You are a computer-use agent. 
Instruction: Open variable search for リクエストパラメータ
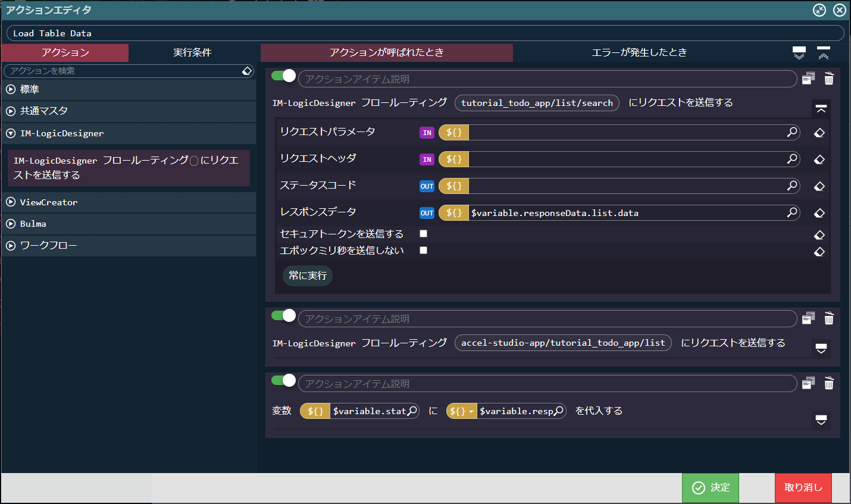(792, 132)
